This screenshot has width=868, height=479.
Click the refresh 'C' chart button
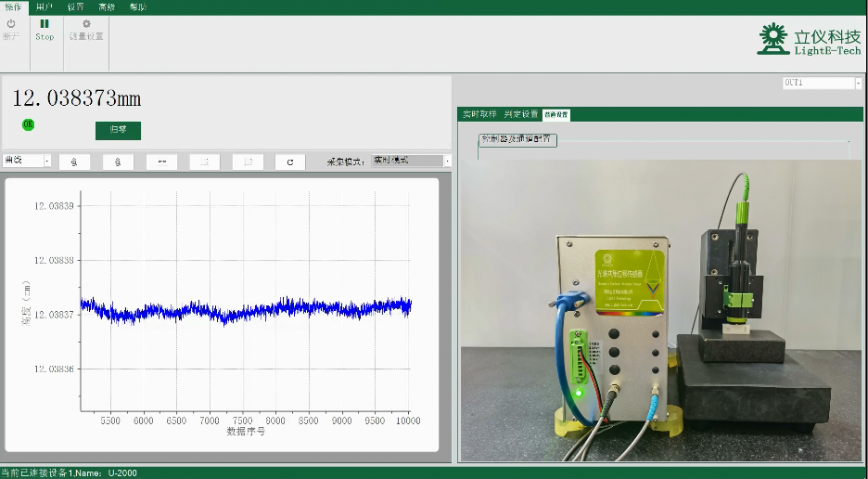(290, 162)
